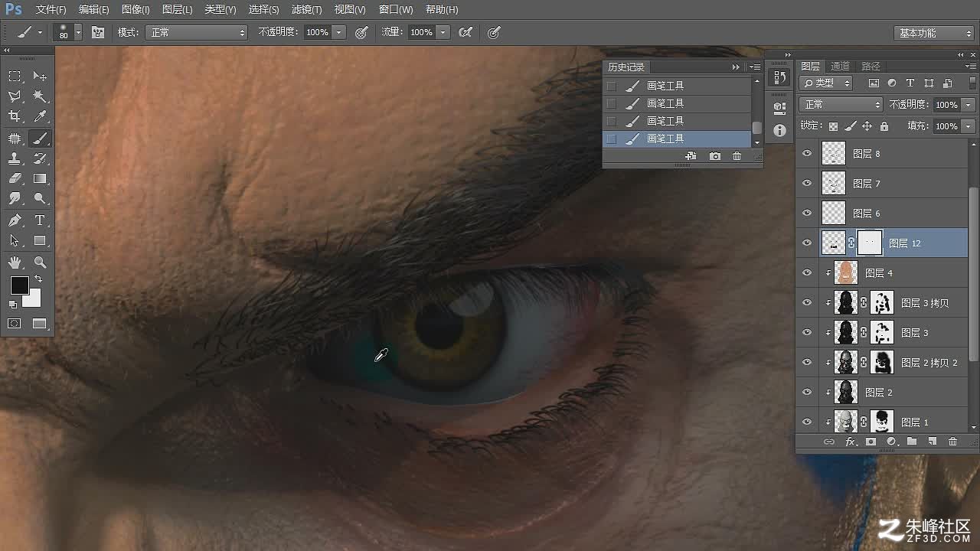
Task: Hide layer 图层 4
Action: click(806, 272)
